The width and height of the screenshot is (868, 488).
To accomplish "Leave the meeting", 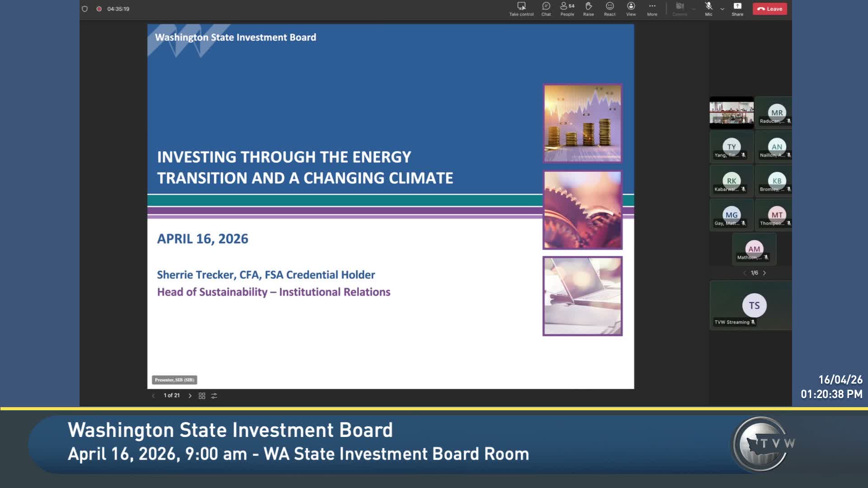I will (x=769, y=9).
